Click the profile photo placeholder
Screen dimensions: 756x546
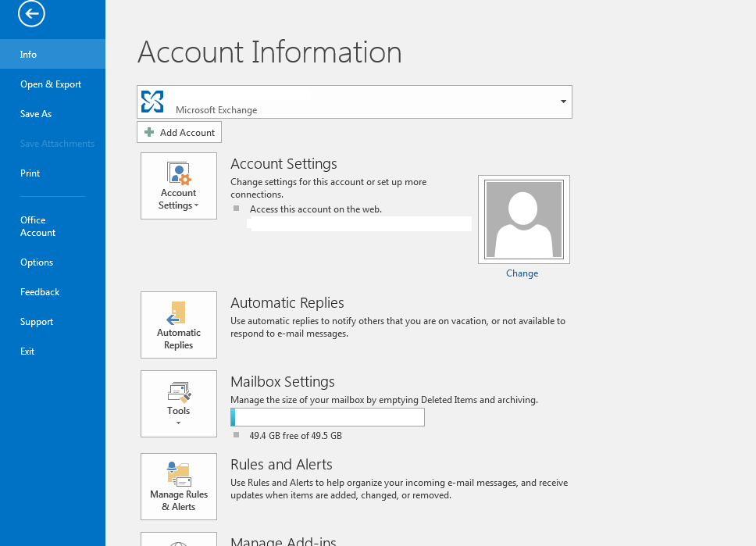tap(523, 219)
